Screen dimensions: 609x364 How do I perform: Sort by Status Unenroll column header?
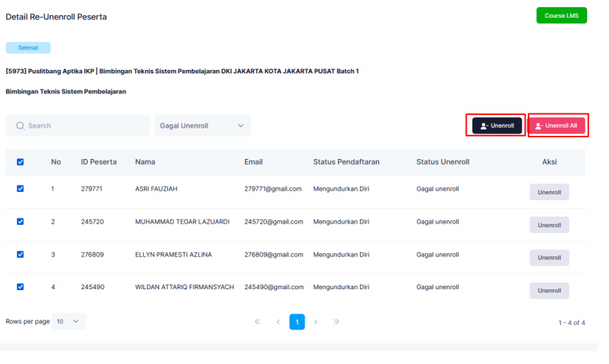pos(443,162)
